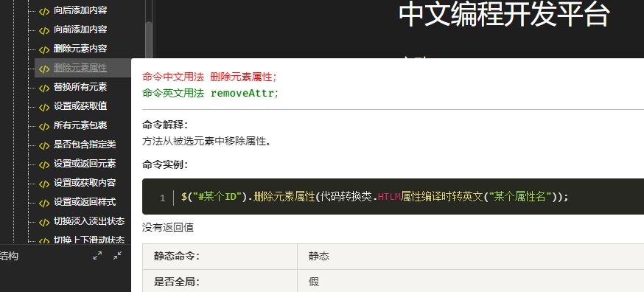Collapse the 结构 panel with inward arrows

(x=117, y=255)
